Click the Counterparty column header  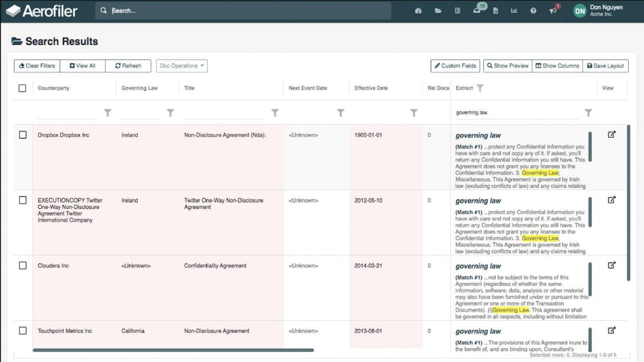click(x=53, y=88)
